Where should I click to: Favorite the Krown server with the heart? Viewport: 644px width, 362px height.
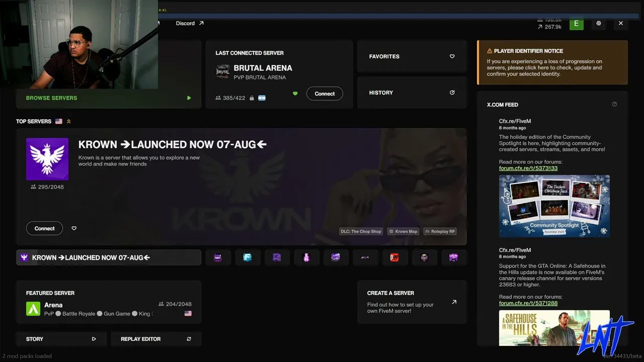pos(74,228)
